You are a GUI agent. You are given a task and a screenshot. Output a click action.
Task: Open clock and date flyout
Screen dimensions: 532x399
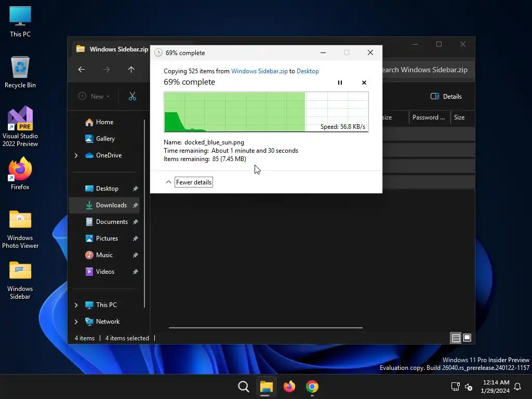click(495, 387)
